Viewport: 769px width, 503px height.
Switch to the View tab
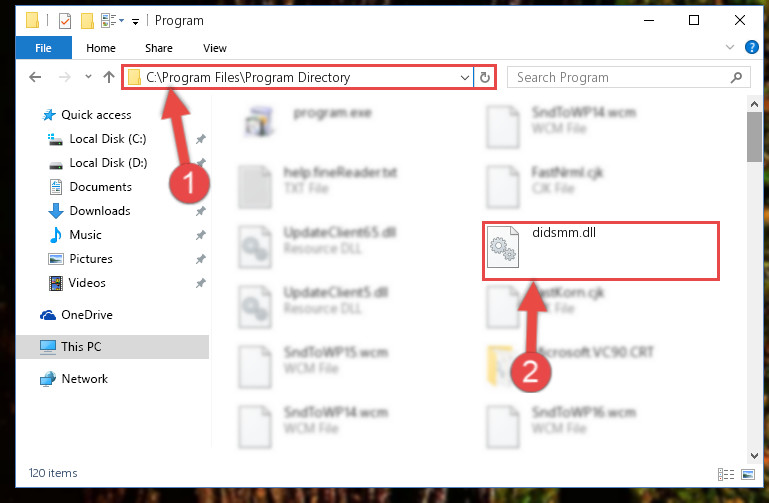click(215, 48)
